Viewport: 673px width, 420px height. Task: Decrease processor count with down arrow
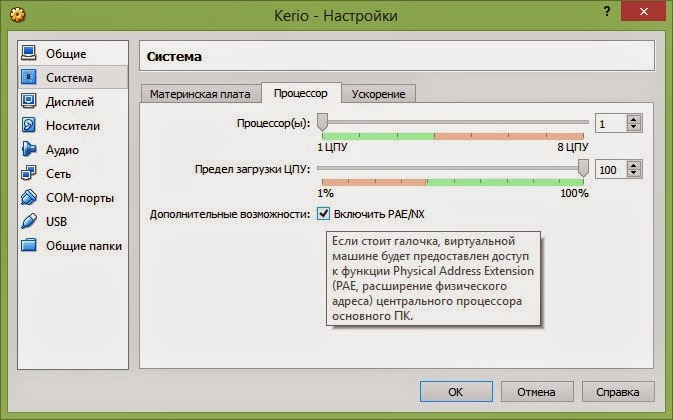pos(634,127)
